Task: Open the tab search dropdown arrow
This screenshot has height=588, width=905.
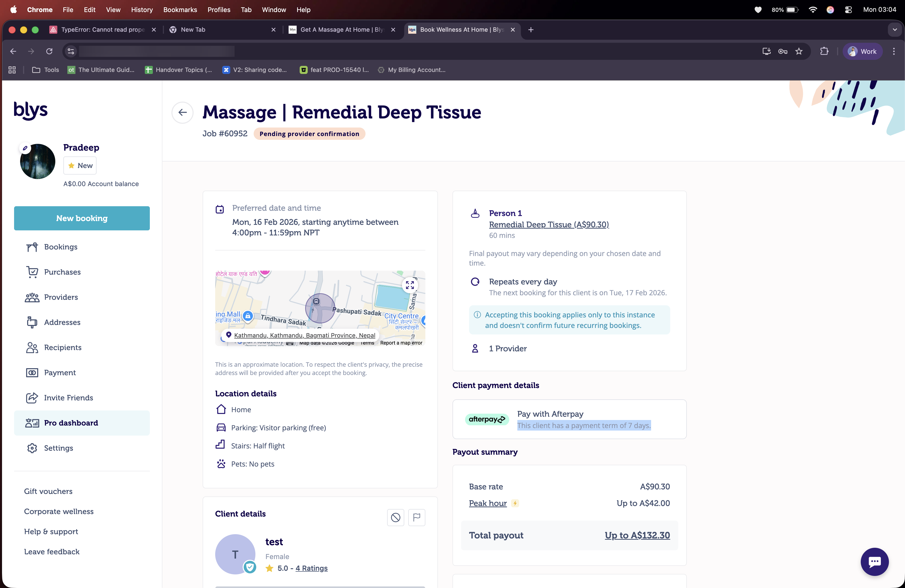Action: click(x=894, y=30)
